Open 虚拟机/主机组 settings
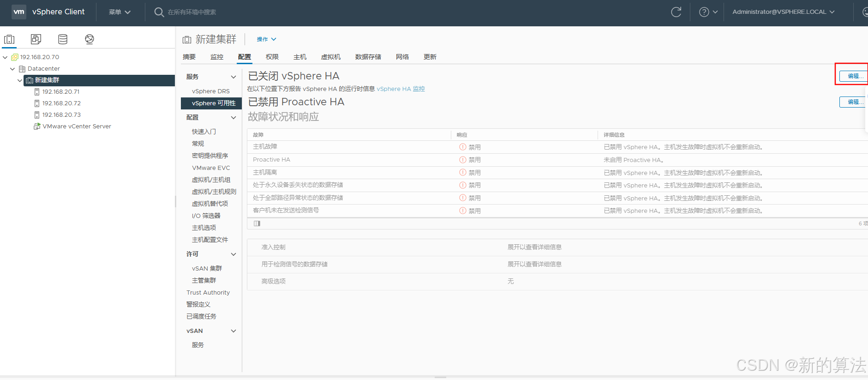This screenshot has height=380, width=868. [x=211, y=180]
